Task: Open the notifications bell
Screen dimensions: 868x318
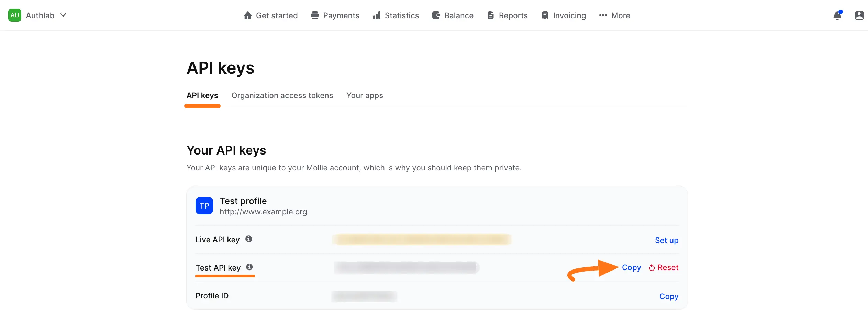Action: pyautogui.click(x=837, y=15)
